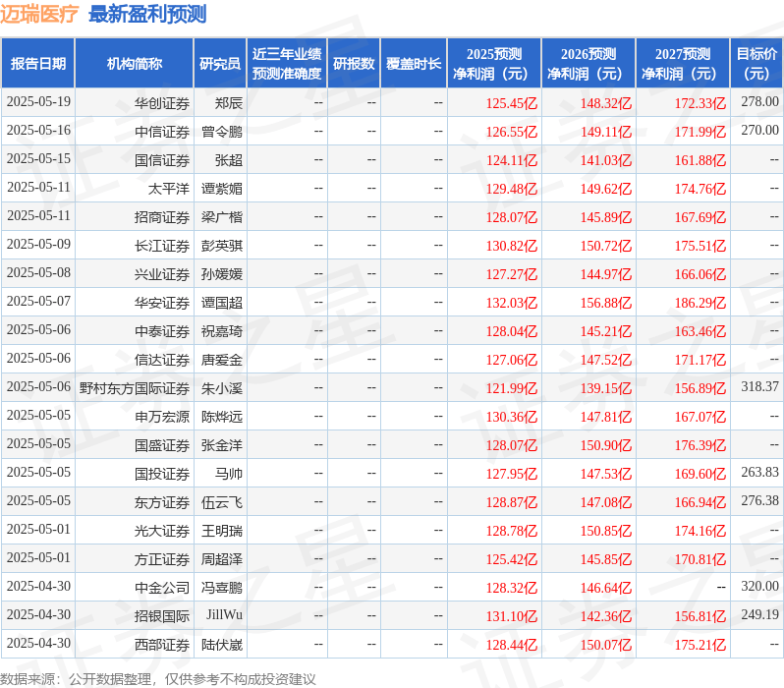Click analyst name JillWu

click(225, 615)
